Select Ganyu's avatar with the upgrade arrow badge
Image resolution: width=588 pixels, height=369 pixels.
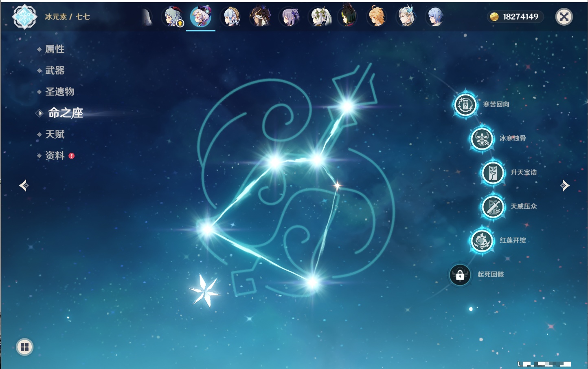(172, 17)
